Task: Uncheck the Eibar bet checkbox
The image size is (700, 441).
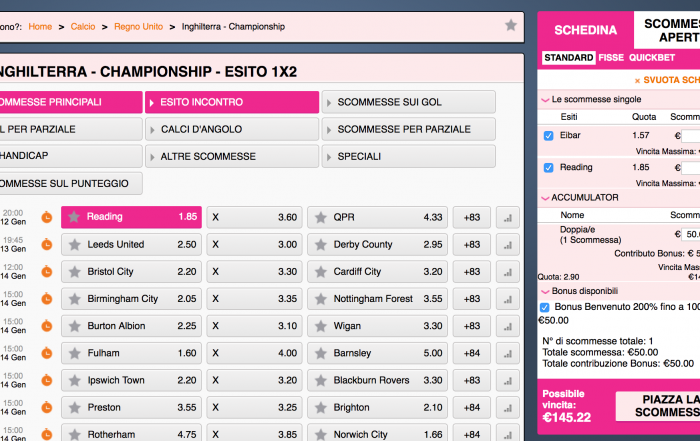Action: [549, 136]
